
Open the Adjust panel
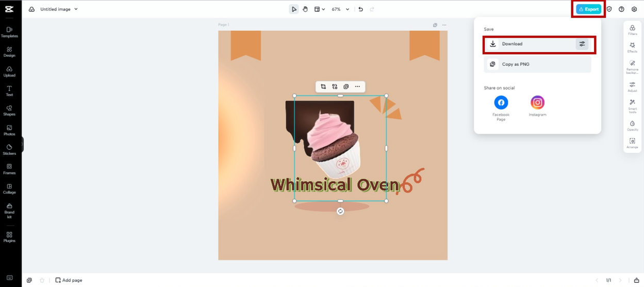(x=632, y=87)
